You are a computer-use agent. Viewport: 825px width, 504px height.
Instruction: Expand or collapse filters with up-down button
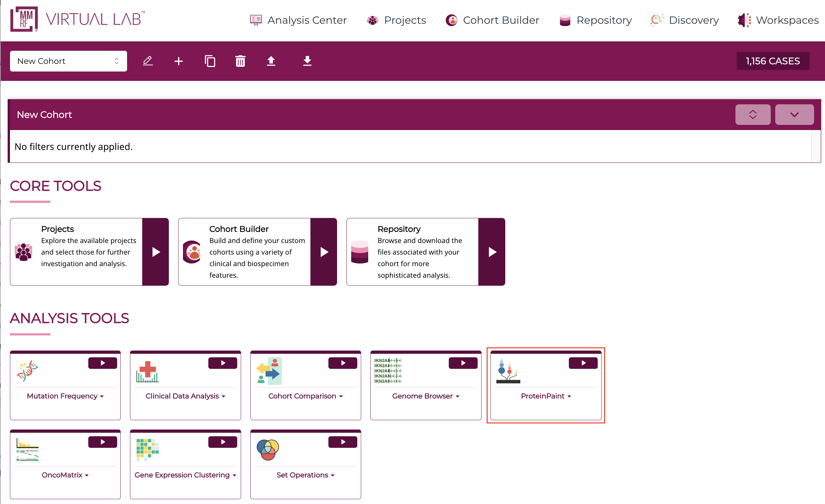[753, 115]
